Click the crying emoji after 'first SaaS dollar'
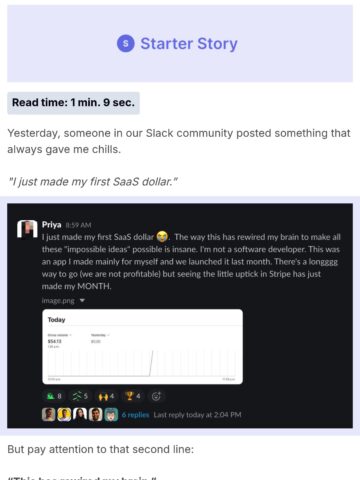 (x=162, y=237)
